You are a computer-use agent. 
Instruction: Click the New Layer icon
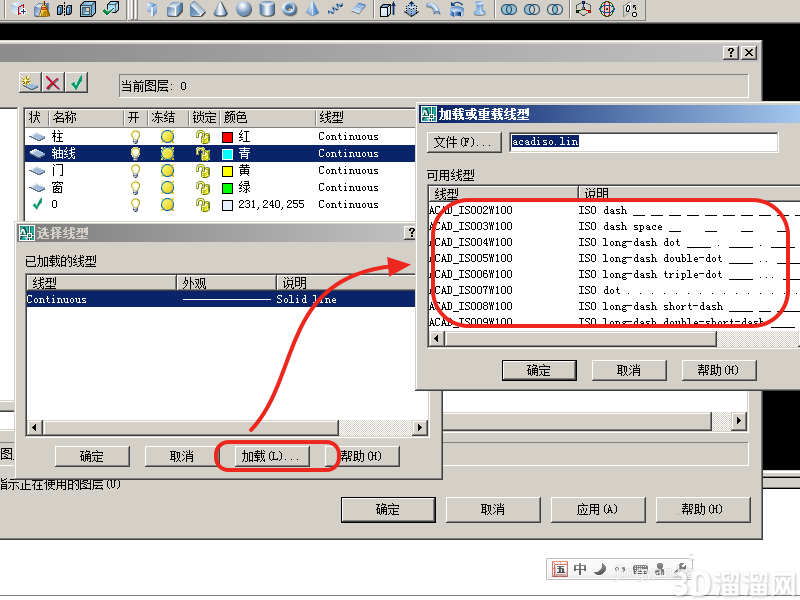point(30,83)
